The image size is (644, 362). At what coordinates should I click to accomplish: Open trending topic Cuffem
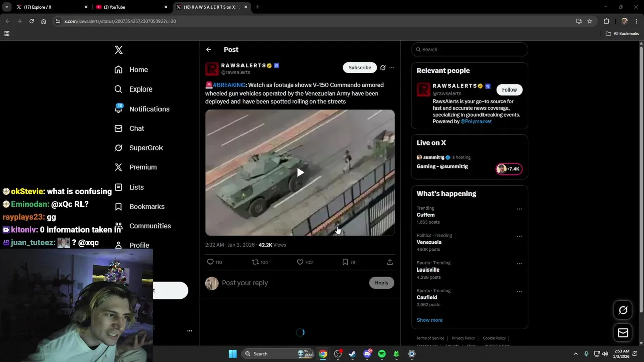coord(426,215)
